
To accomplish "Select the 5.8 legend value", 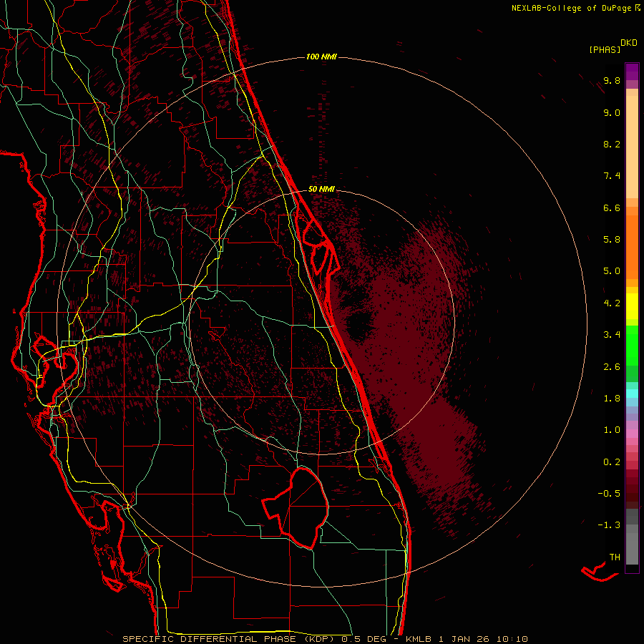I will [612, 240].
